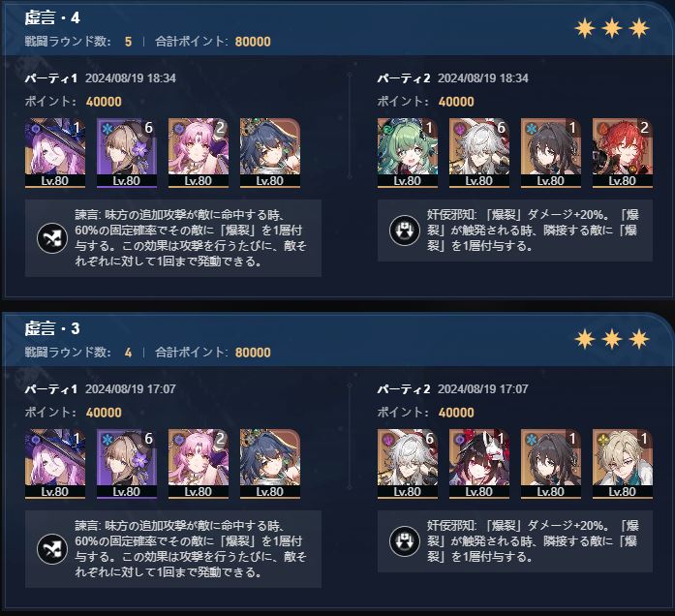Select blonde character in 虚言・3 Party 2

623,464
